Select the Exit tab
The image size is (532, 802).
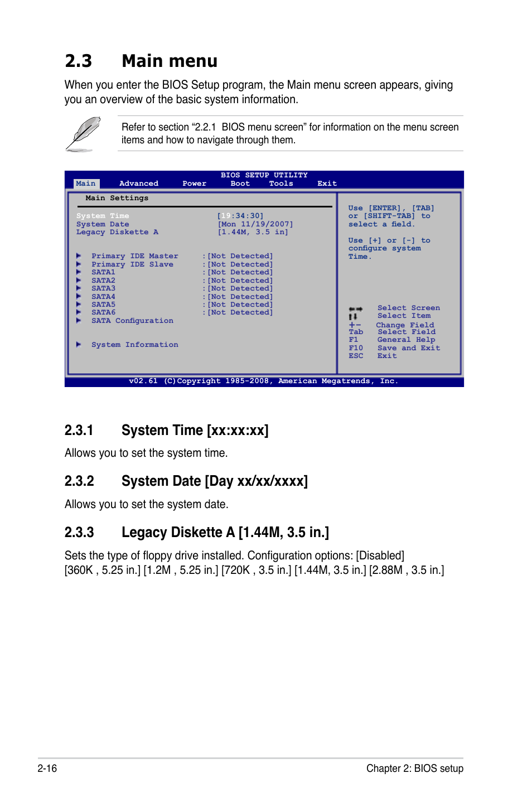pyautogui.click(x=327, y=183)
